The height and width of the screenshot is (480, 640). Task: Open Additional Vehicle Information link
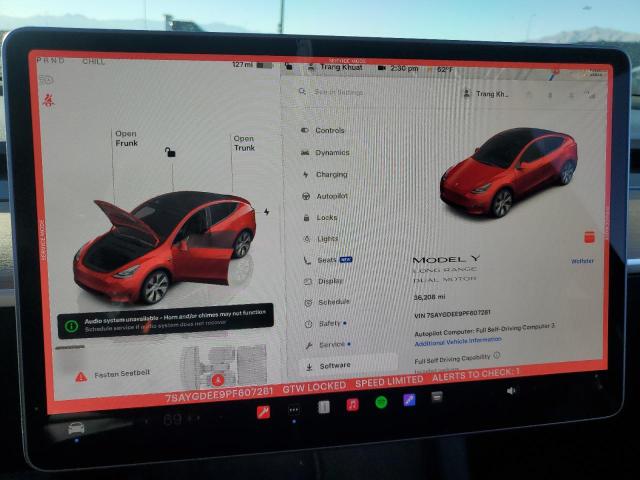pos(458,341)
